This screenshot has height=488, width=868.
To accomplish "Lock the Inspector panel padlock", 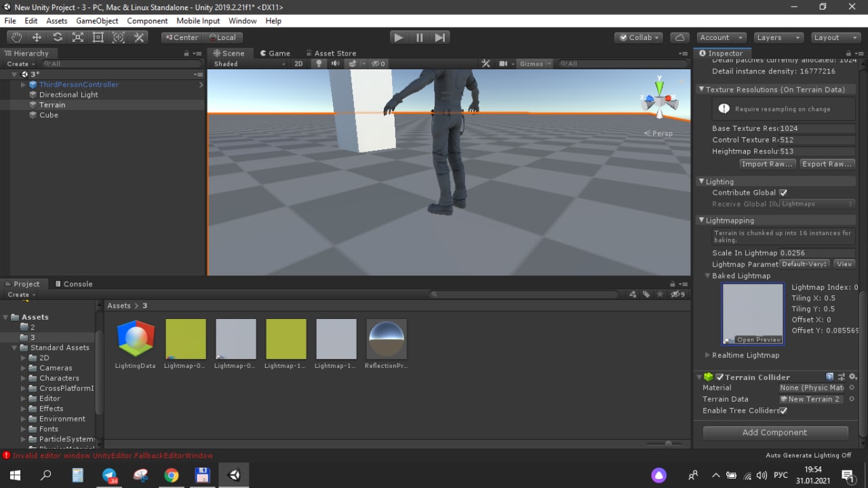I will click(x=847, y=53).
